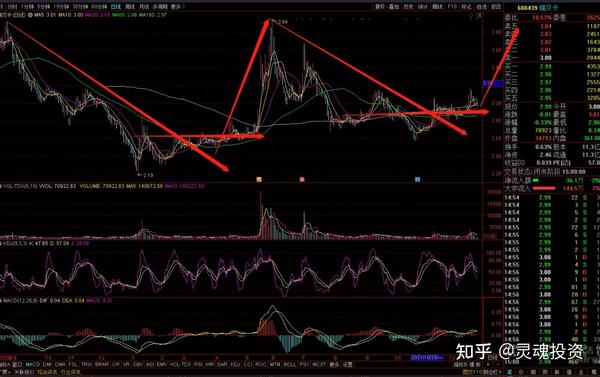The width and height of the screenshot is (600, 377).
Task: Select the MACD indicator tab
Action: point(33,364)
